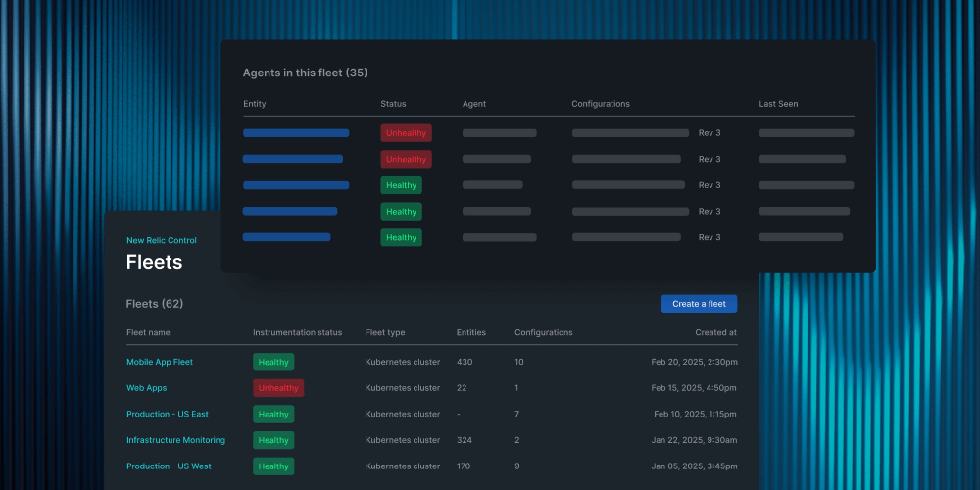Open the Infrastructure Monitoring fleet
The height and width of the screenshot is (490, 980).
175,440
